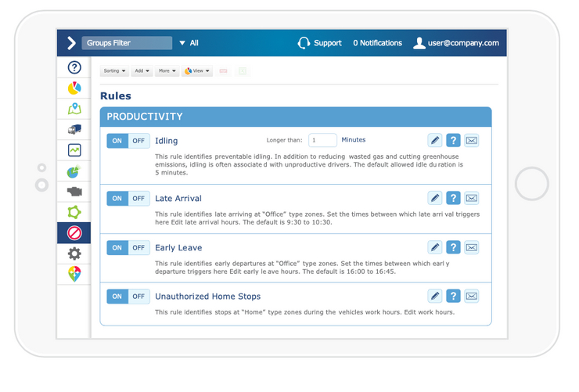The height and width of the screenshot is (392, 579).
Task: Open the Sorting dropdown
Action: (114, 71)
